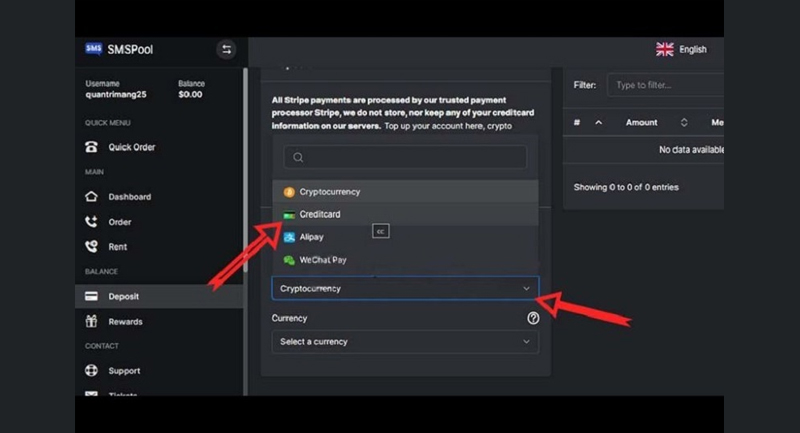800x433 pixels.
Task: Click the CC captions box icon
Action: pos(381,231)
